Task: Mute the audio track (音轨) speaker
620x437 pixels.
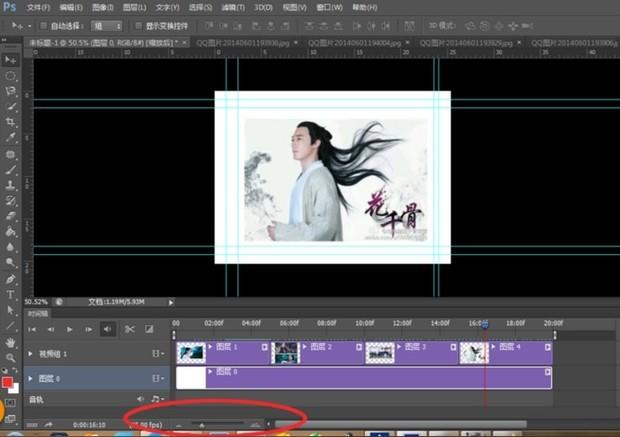Action: (x=140, y=399)
